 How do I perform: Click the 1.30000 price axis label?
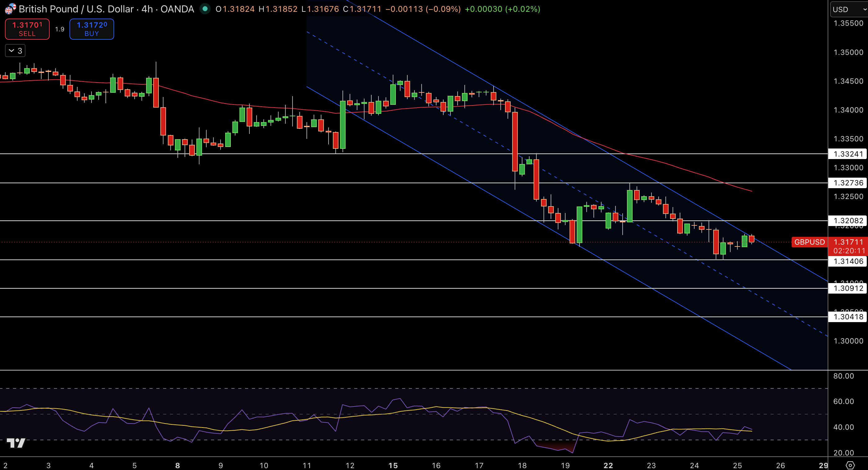coord(848,341)
